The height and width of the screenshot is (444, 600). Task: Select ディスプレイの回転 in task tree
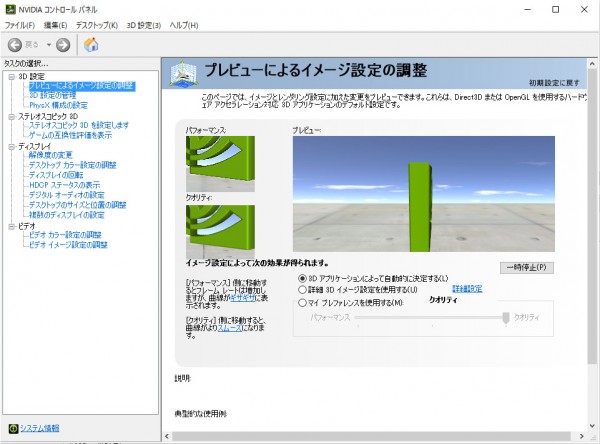[56, 175]
